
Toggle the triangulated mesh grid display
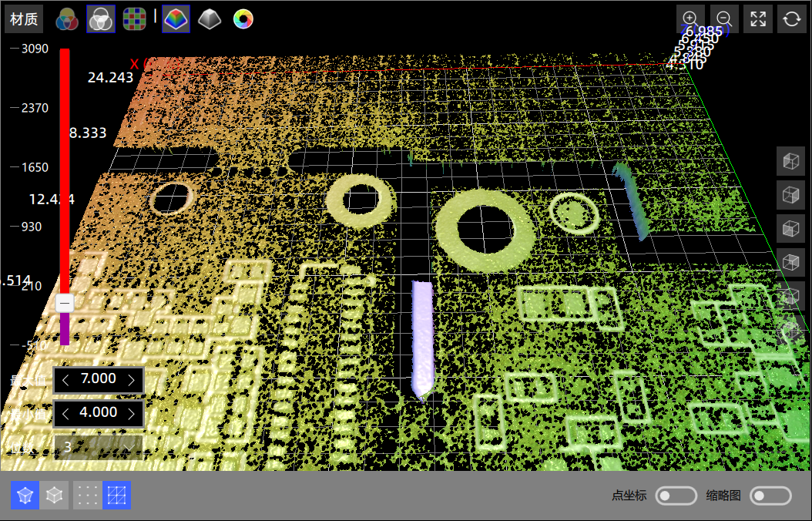pos(116,496)
